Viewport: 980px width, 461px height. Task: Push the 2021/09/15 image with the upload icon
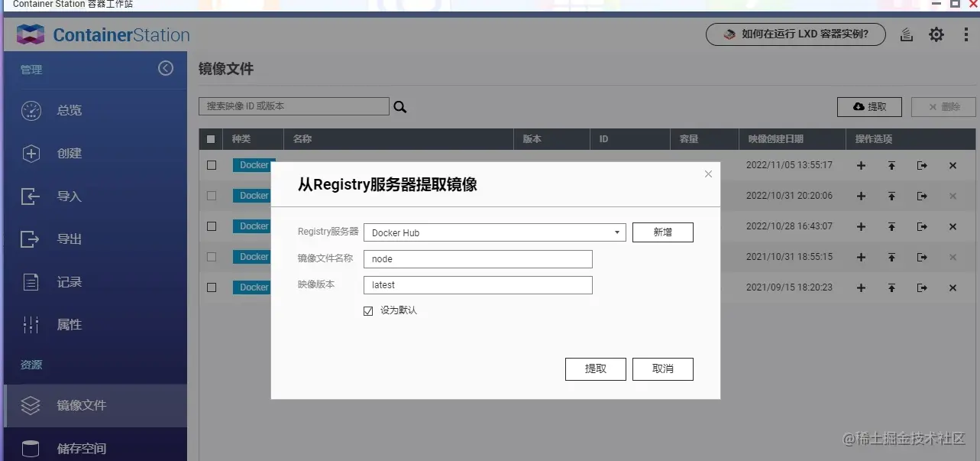[891, 287]
